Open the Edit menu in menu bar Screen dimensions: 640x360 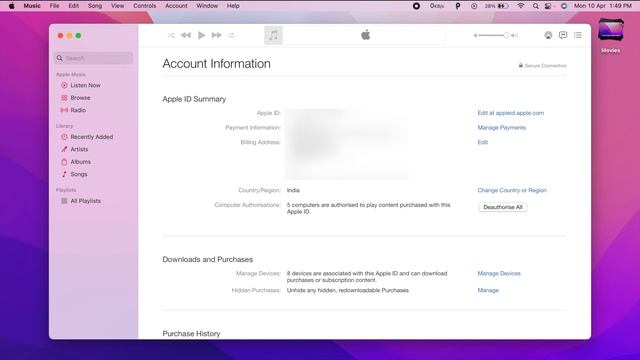coord(73,6)
